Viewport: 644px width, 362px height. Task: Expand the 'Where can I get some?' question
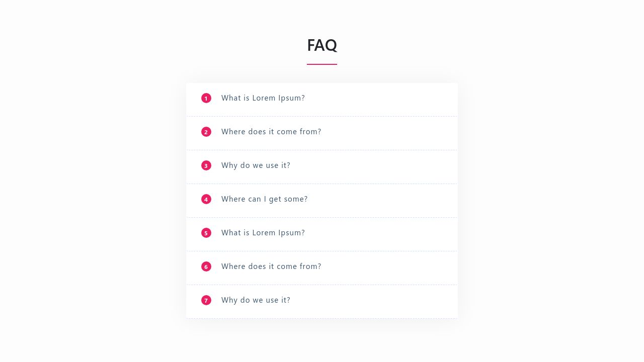265,199
